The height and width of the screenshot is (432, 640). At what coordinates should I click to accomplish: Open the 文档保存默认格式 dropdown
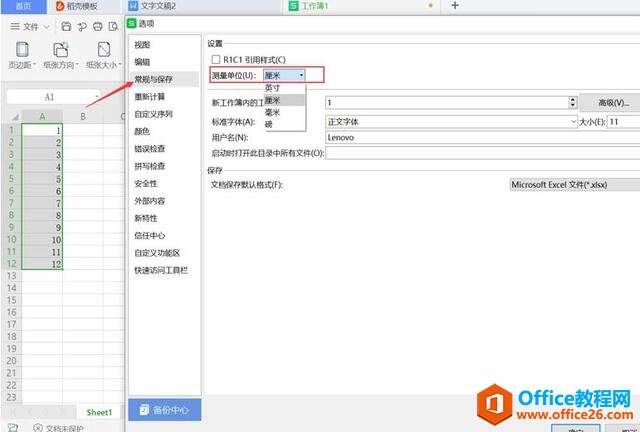click(x=575, y=185)
